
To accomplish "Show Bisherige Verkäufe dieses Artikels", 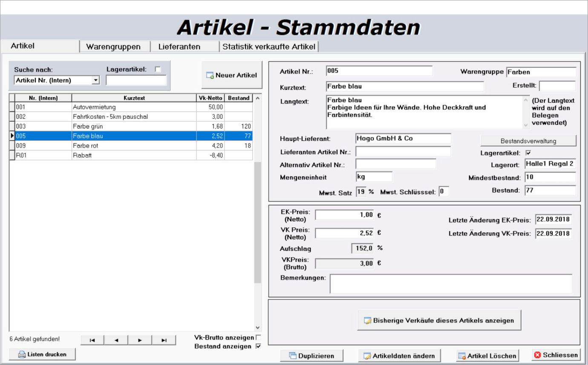I will tap(439, 320).
